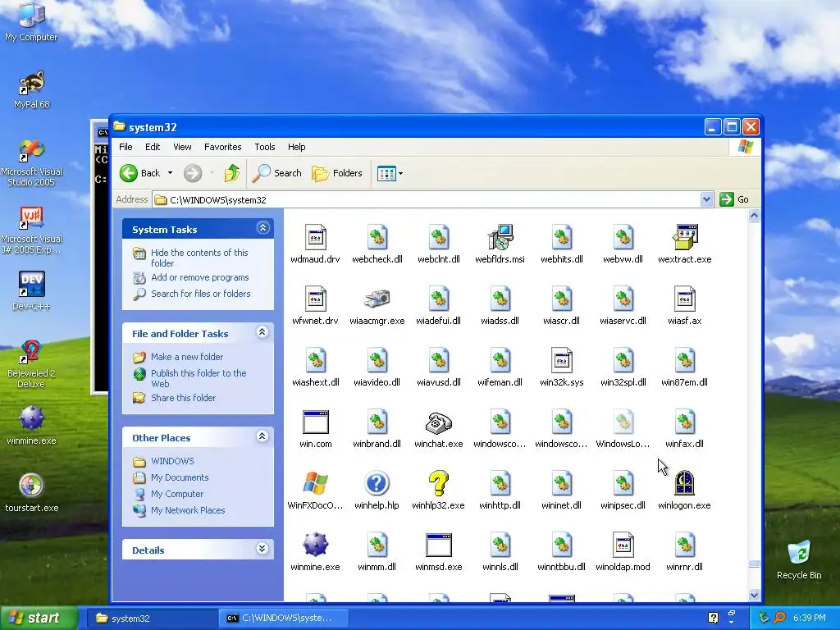Image resolution: width=840 pixels, height=630 pixels.
Task: Switch to C:\WINDOWS\syste... taskbar button
Action: [x=284, y=619]
